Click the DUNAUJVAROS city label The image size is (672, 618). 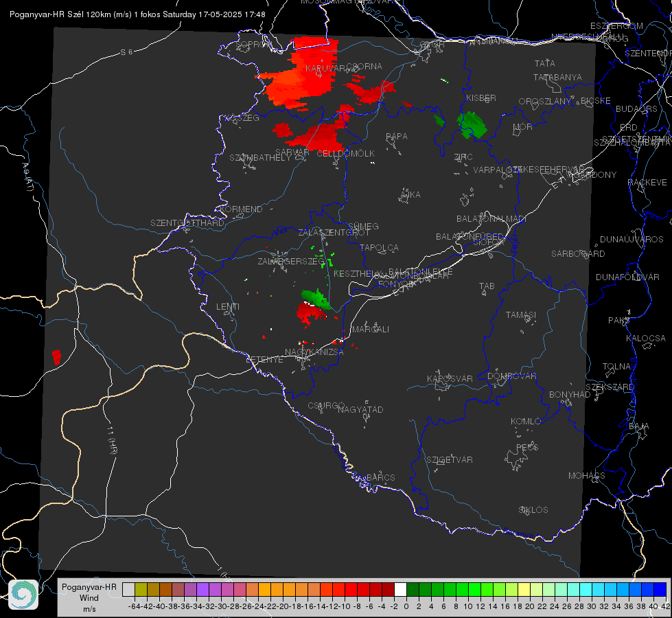[x=632, y=240]
